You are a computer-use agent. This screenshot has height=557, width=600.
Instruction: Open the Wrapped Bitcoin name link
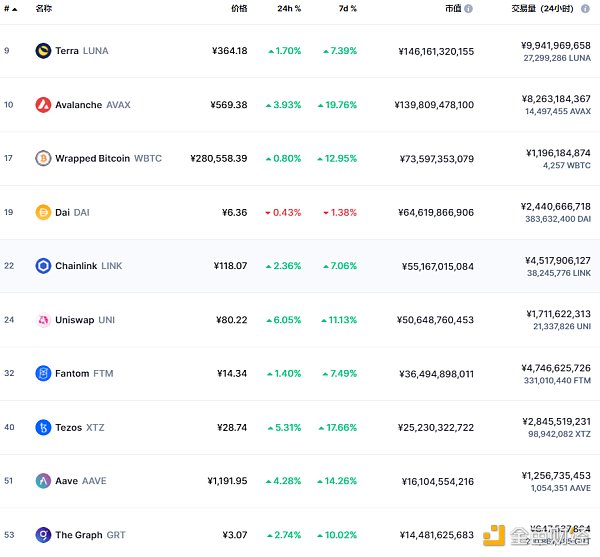click(x=92, y=158)
